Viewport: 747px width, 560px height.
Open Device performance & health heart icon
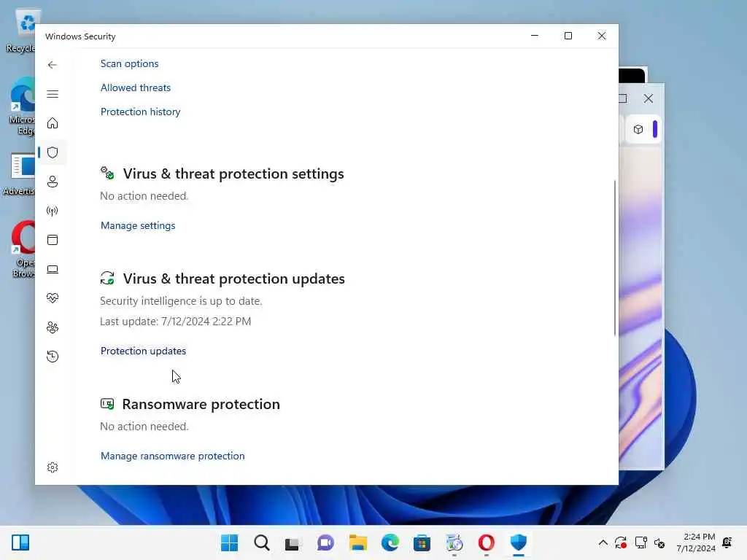coord(53,298)
